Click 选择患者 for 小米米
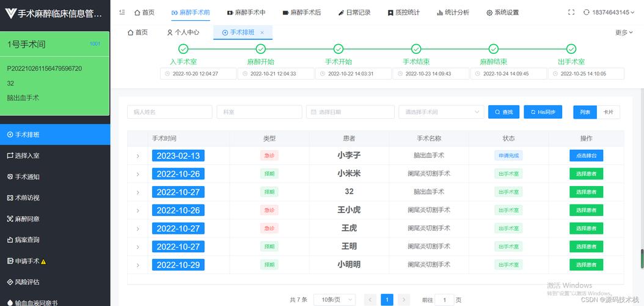This screenshot has height=306, width=644. [586, 174]
